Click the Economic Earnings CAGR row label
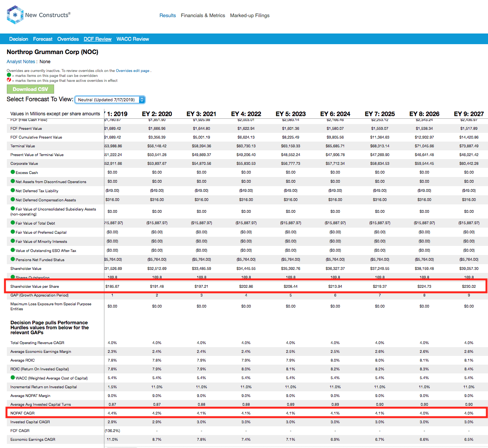 [x=33, y=440]
